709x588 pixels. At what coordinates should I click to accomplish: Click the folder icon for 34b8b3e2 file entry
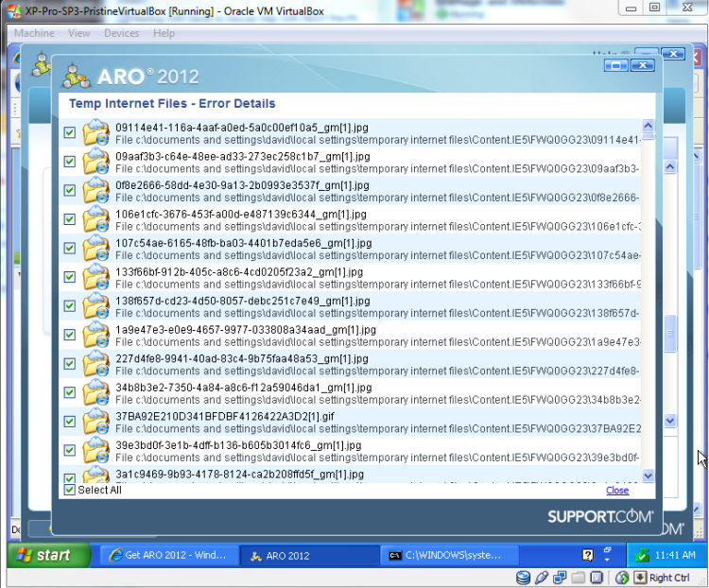pyautogui.click(x=95, y=393)
